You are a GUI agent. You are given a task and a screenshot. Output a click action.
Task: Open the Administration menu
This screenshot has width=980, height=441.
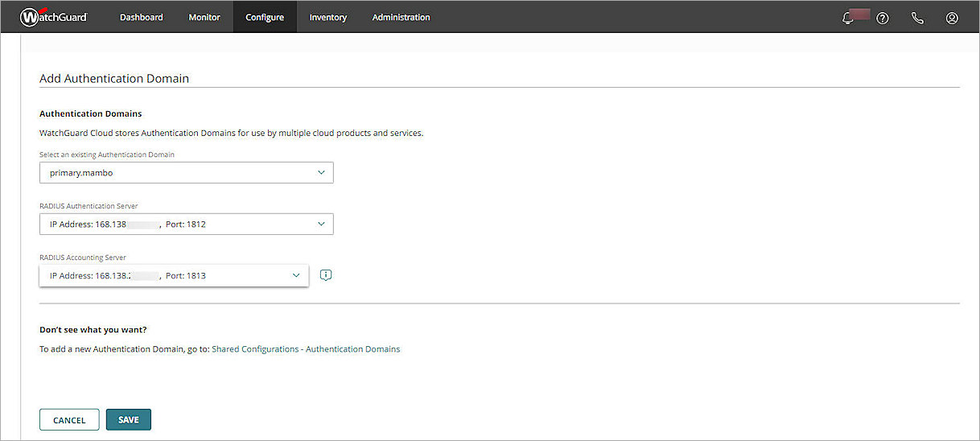click(401, 17)
